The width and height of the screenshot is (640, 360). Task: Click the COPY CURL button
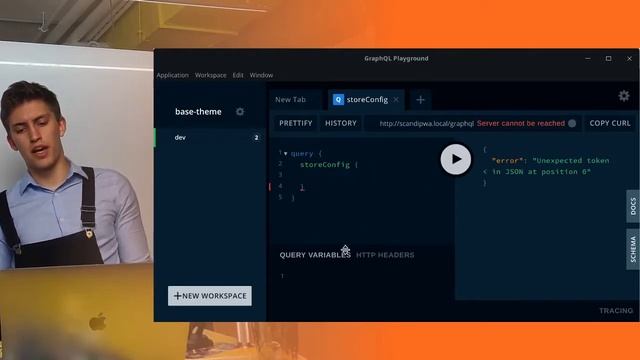pos(610,123)
